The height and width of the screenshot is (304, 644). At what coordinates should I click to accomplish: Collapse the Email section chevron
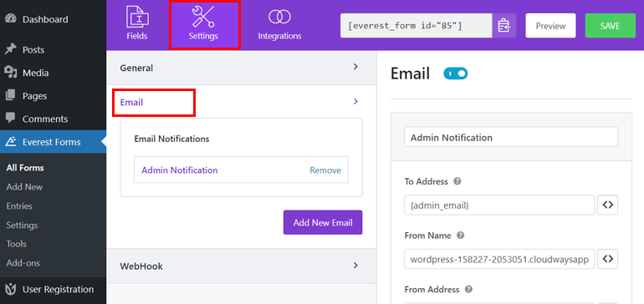point(355,101)
